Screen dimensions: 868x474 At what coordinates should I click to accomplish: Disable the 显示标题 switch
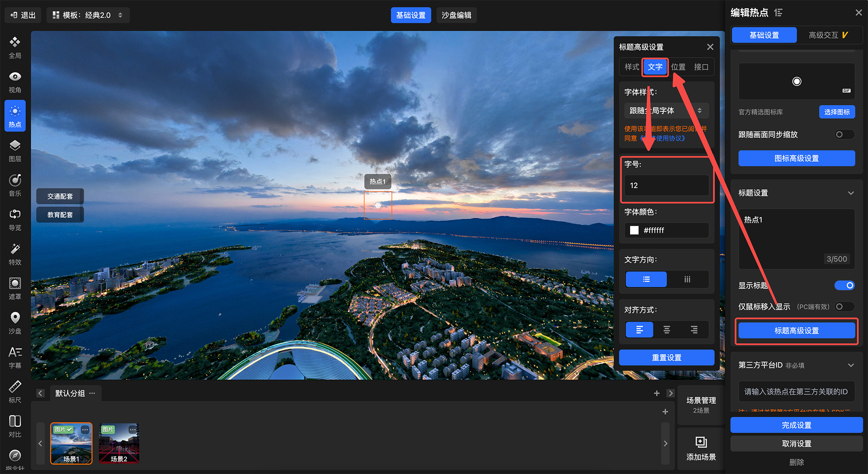point(844,285)
